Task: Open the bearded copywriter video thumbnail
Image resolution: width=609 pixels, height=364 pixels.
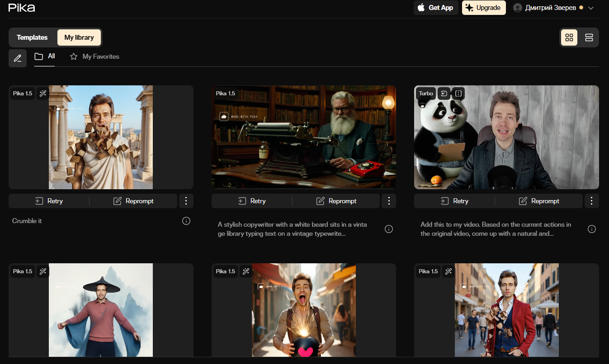Action: (303, 137)
